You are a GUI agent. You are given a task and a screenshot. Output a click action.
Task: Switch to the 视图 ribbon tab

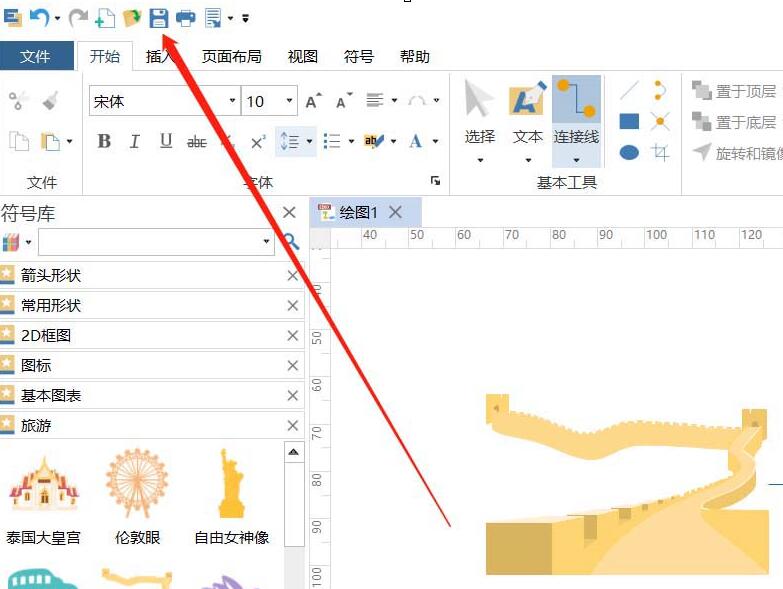pos(303,56)
